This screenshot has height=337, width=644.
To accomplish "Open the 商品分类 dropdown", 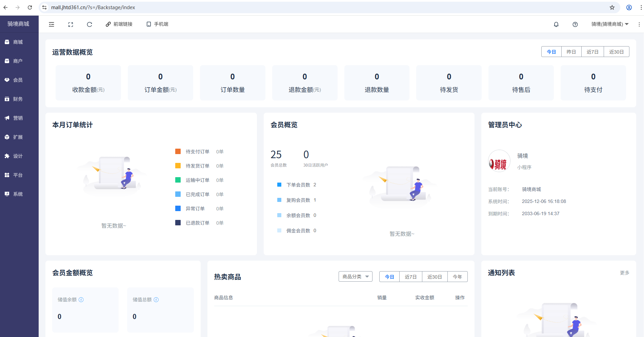I will pos(355,277).
